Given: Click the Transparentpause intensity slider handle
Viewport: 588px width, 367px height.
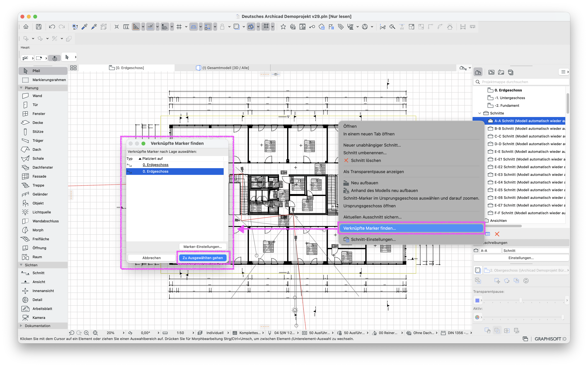Looking at the screenshot, I should tap(521, 300).
